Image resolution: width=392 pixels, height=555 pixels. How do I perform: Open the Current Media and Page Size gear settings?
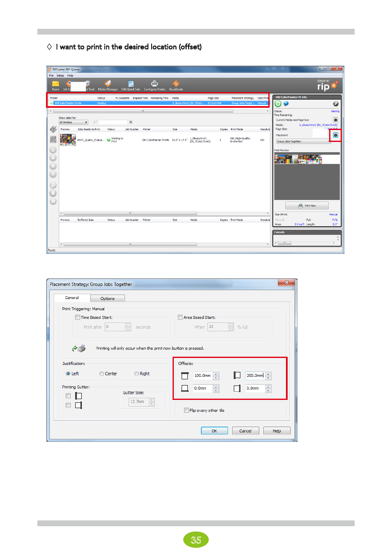click(335, 120)
